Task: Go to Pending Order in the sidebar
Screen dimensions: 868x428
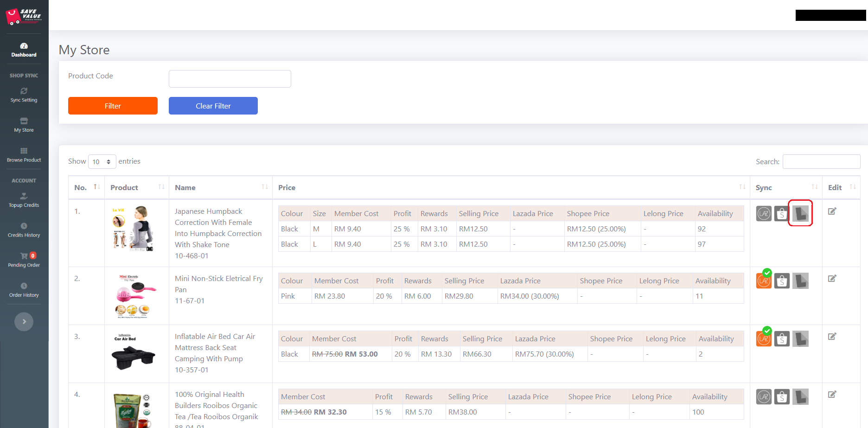Action: point(24,260)
